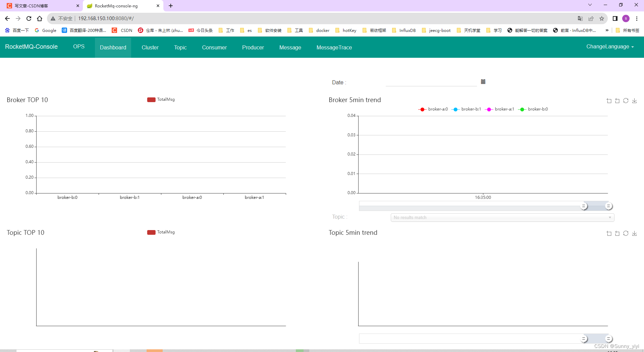Switch to the CSDN blog browser tab
The height and width of the screenshot is (352, 644).
pos(41,6)
